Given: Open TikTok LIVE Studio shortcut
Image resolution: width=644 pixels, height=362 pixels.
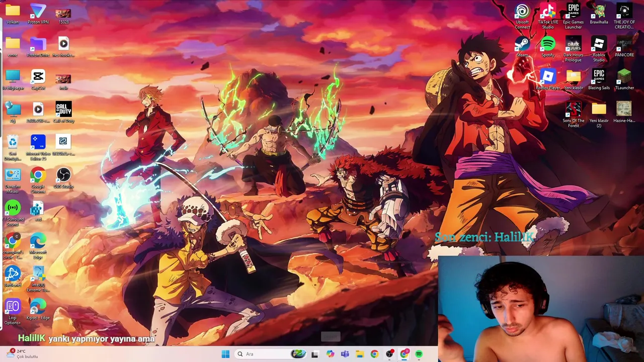Looking at the screenshot, I should pyautogui.click(x=548, y=16).
